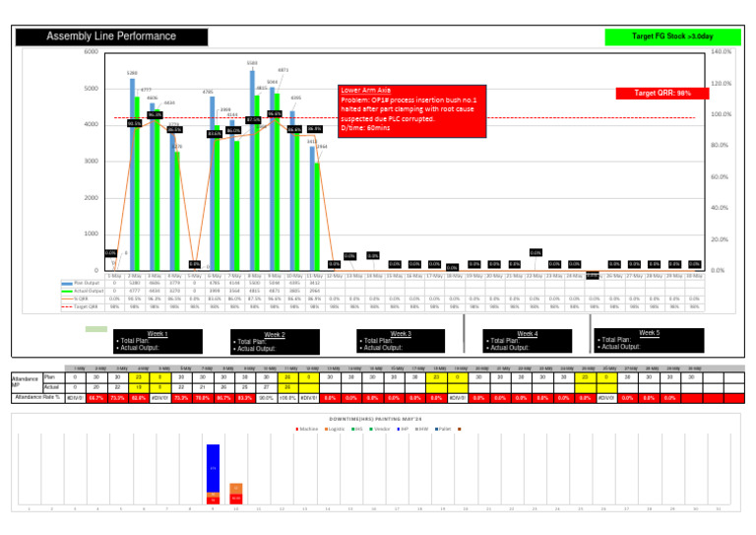Select the red downtime segment on day 10

[x=236, y=499]
